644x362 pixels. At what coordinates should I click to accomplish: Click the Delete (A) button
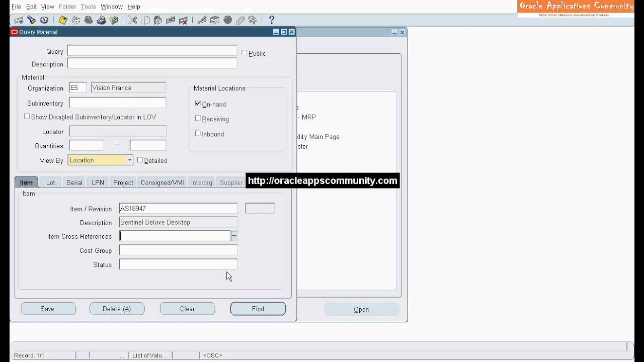pyautogui.click(x=117, y=309)
